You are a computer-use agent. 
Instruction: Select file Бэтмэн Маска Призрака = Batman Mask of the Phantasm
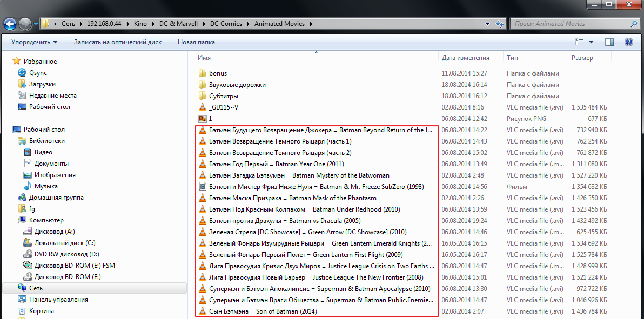(293, 198)
